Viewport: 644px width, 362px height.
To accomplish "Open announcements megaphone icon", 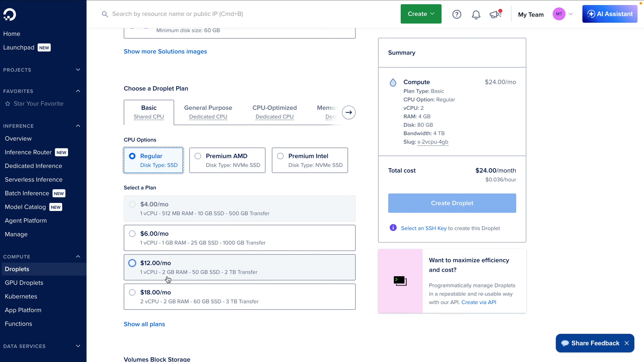I will coord(495,14).
